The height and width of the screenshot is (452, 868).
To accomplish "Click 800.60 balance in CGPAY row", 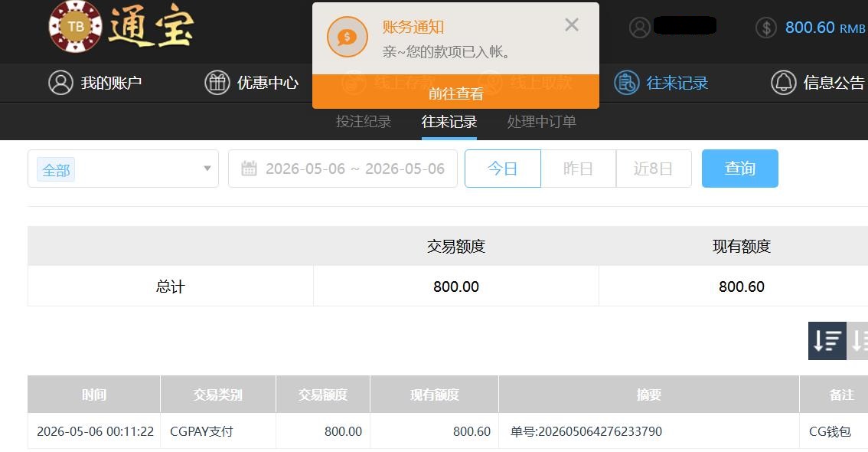I will [472, 431].
